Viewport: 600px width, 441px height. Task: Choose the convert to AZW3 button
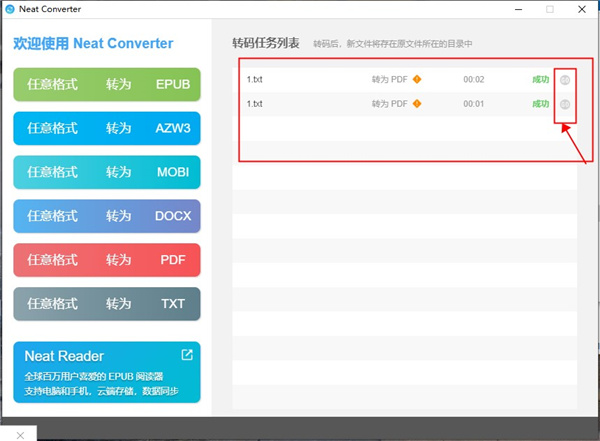107,128
